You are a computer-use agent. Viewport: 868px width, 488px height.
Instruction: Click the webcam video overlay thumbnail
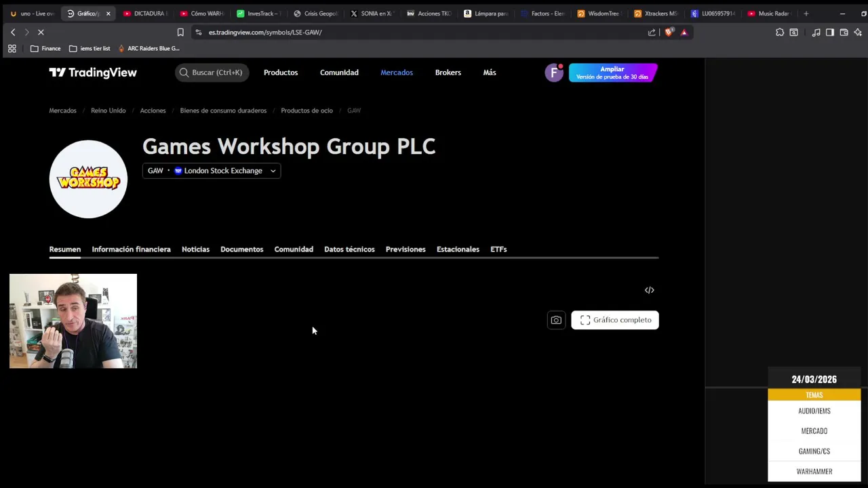(73, 321)
